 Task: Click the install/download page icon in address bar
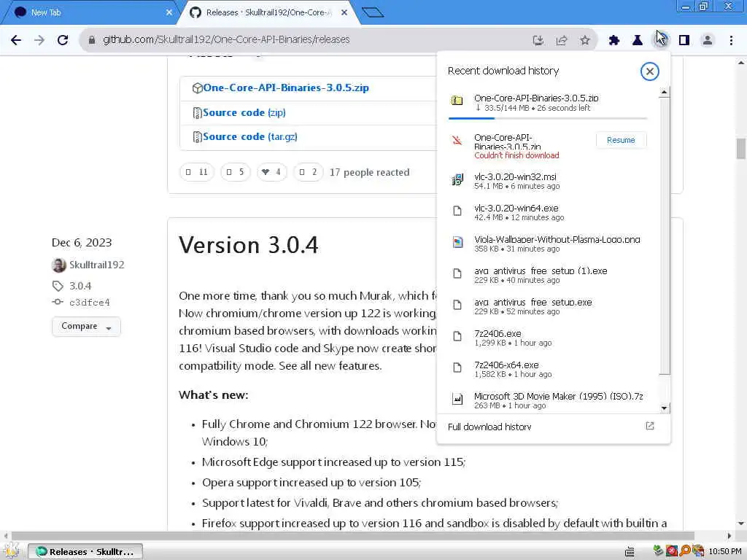click(x=538, y=41)
